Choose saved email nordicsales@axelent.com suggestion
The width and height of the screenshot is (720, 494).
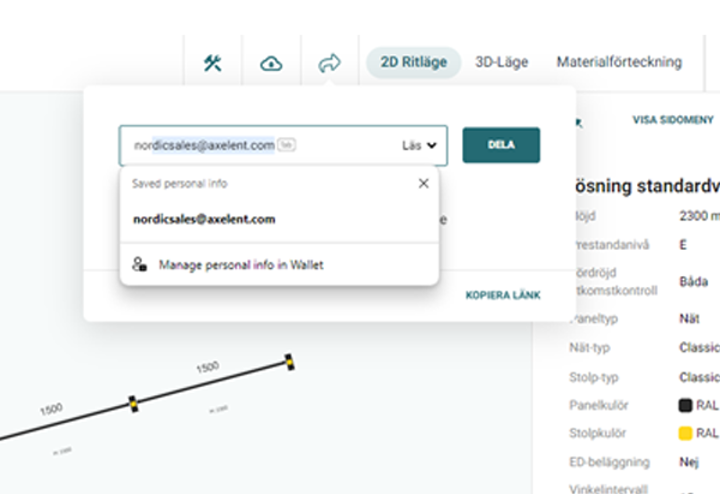(x=204, y=219)
